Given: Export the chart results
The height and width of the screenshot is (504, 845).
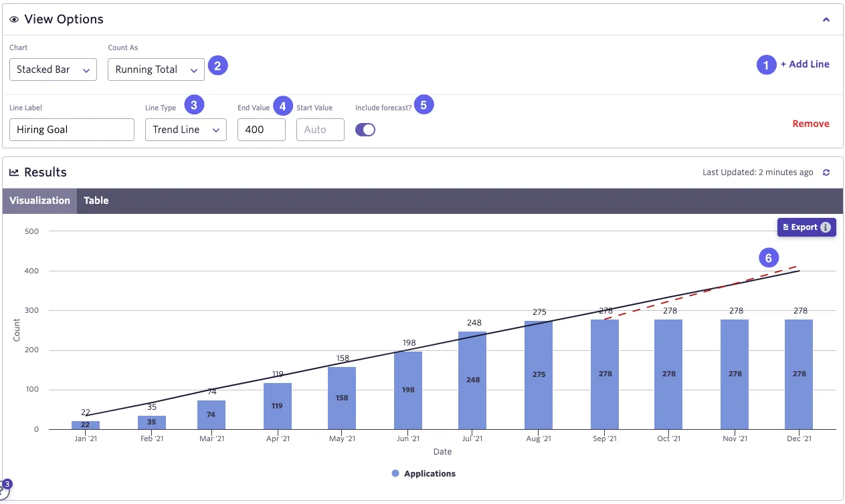Looking at the screenshot, I should 806,227.
